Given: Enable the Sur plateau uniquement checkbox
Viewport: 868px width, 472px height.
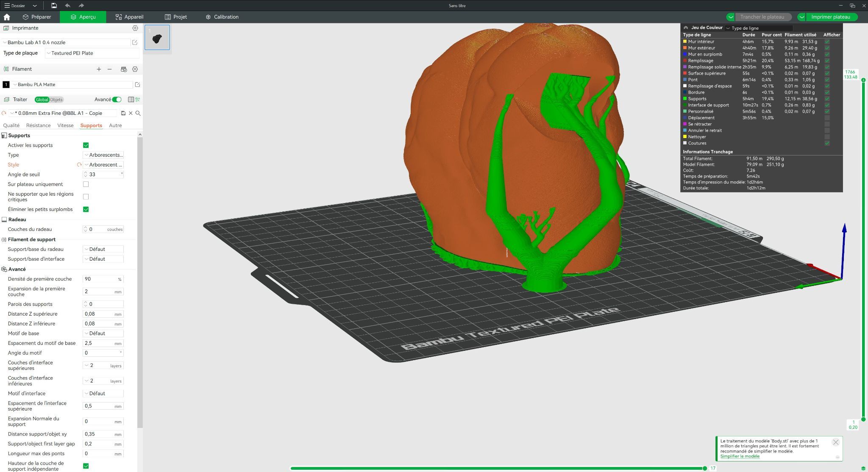Looking at the screenshot, I should (86, 184).
